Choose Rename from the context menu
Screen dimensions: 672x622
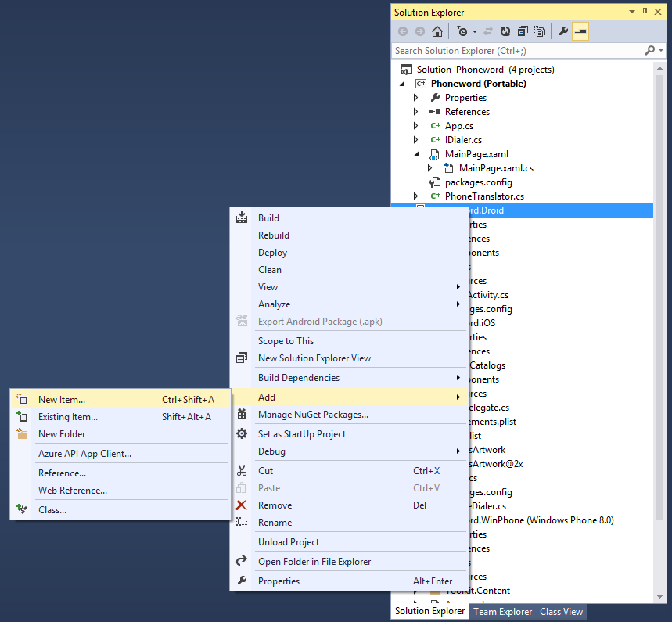[349, 523]
